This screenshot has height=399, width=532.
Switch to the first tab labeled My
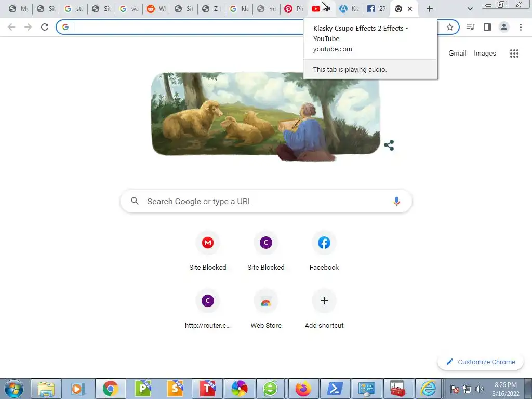click(x=19, y=9)
